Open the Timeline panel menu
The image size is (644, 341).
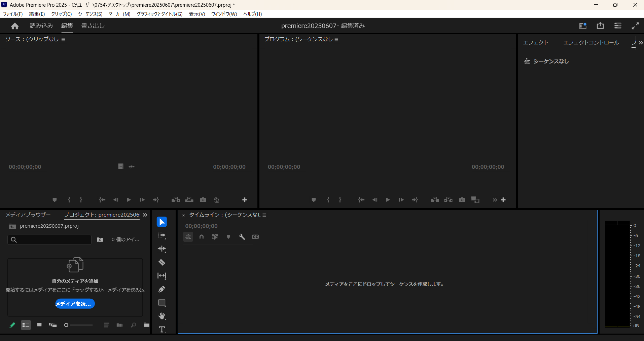[264, 215]
